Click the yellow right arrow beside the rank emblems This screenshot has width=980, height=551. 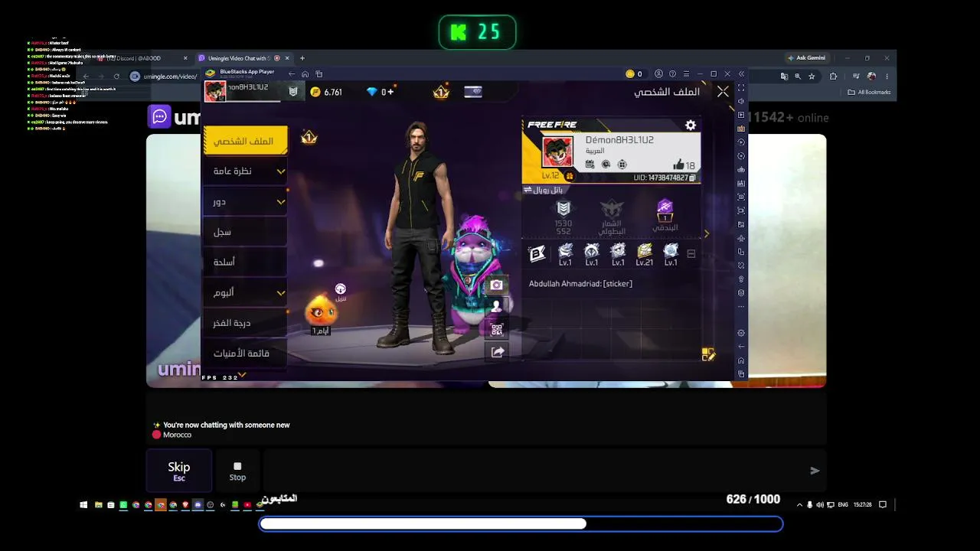click(x=706, y=233)
